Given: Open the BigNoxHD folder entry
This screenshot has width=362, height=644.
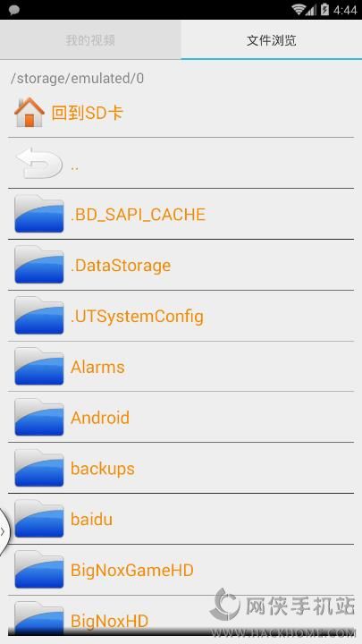Looking at the screenshot, I should [181, 619].
